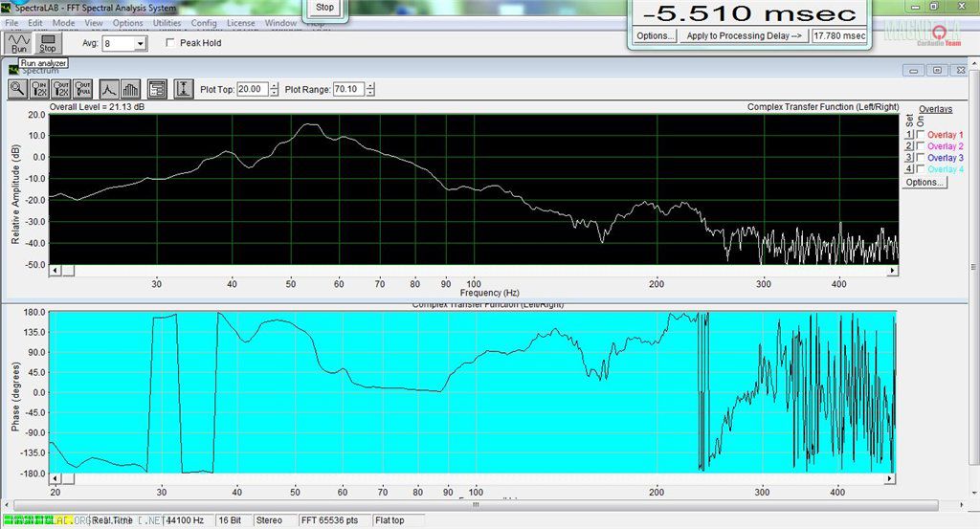The height and width of the screenshot is (529, 980).
Task: Open the View menu
Action: pyautogui.click(x=94, y=23)
